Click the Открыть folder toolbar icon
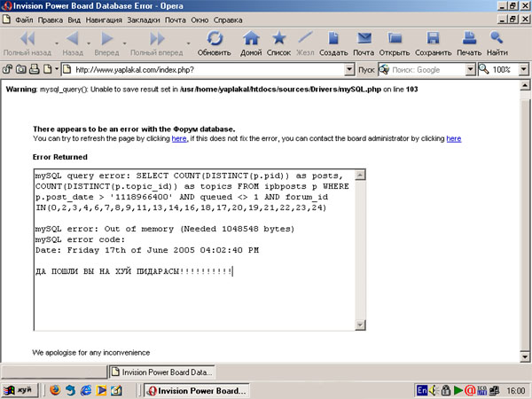This screenshot has width=532, height=399. (395, 38)
